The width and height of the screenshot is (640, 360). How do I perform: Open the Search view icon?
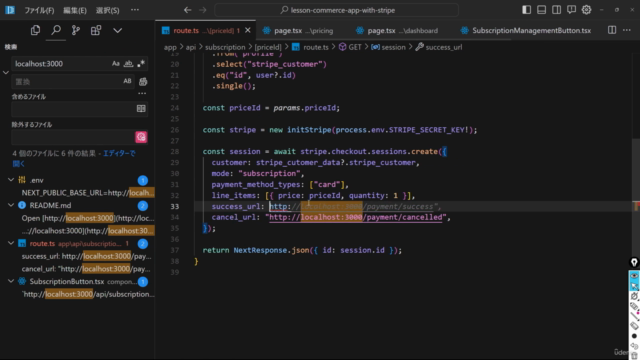click(56, 30)
